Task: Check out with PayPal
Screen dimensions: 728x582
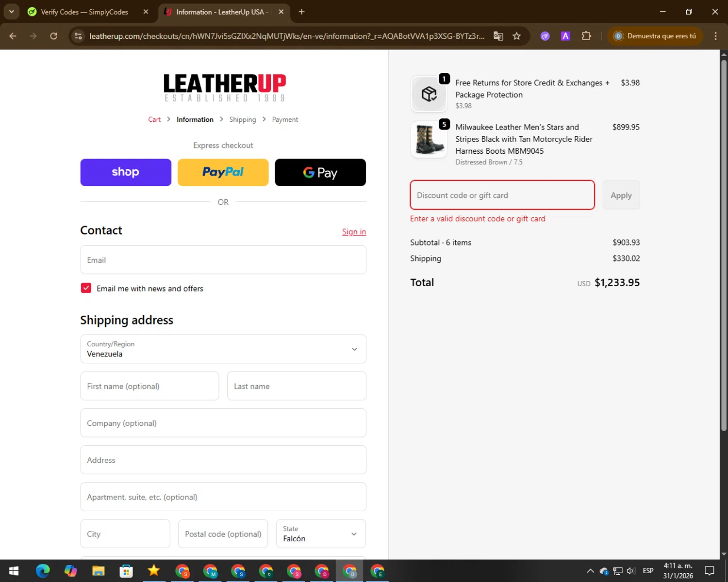Action: pos(223,173)
